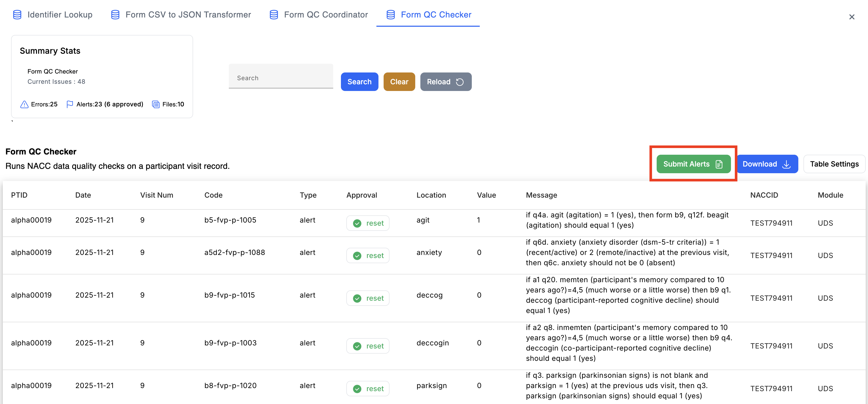This screenshot has height=404, width=868.
Task: Click the Location column header
Action: [x=431, y=195]
